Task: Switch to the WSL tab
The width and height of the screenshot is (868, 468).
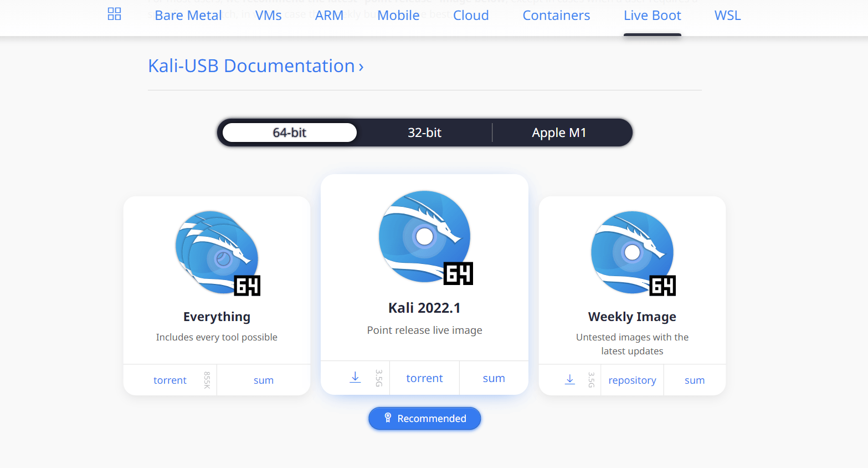Action: [x=727, y=15]
